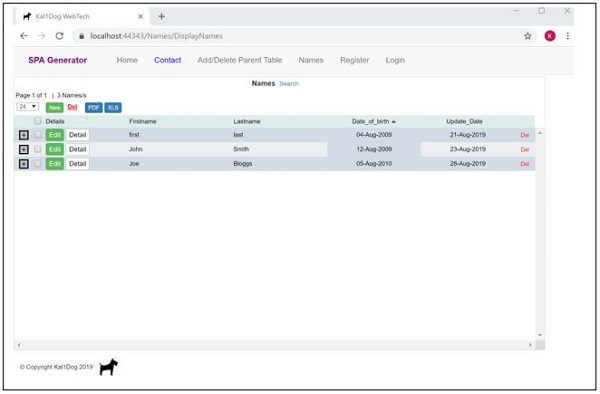Screen dimensions: 600x394
Task: Open the Names menu item in navbar
Action: coord(311,60)
